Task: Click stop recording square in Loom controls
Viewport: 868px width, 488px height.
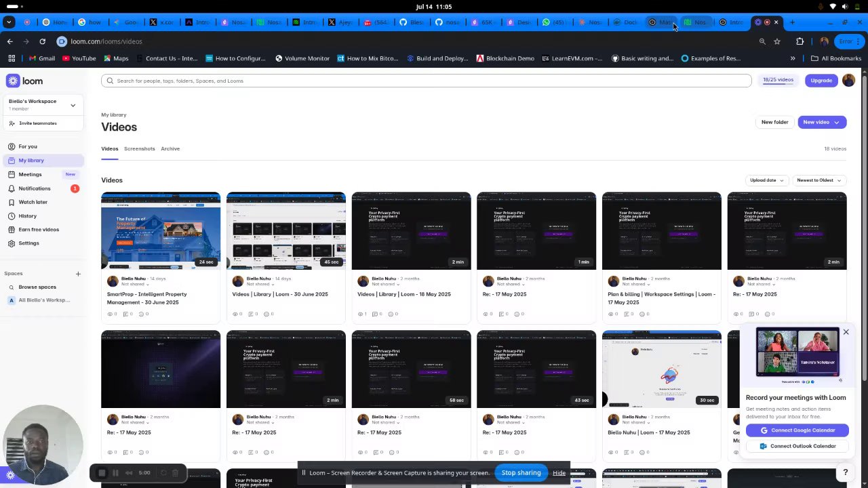Action: [102, 473]
